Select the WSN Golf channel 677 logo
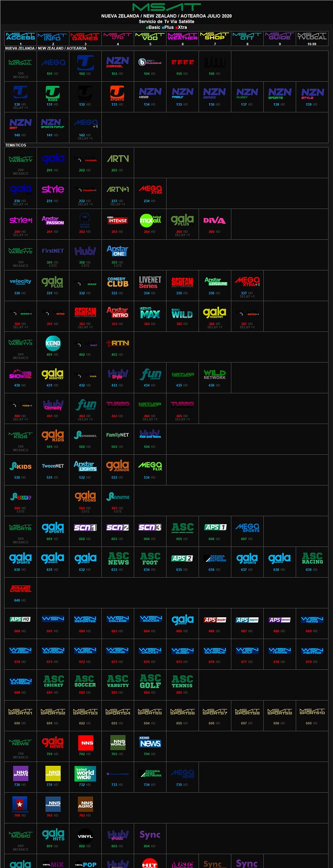Viewport: 333px width, 868px height. coord(247,651)
